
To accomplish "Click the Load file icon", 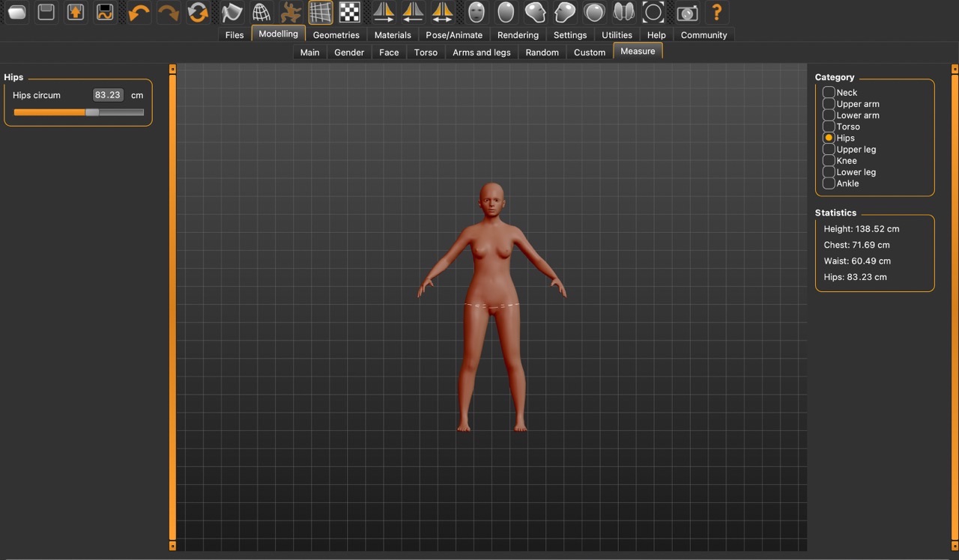I will (17, 12).
